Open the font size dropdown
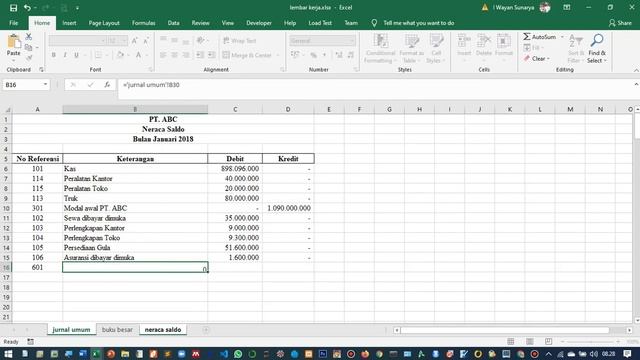 click(124, 41)
